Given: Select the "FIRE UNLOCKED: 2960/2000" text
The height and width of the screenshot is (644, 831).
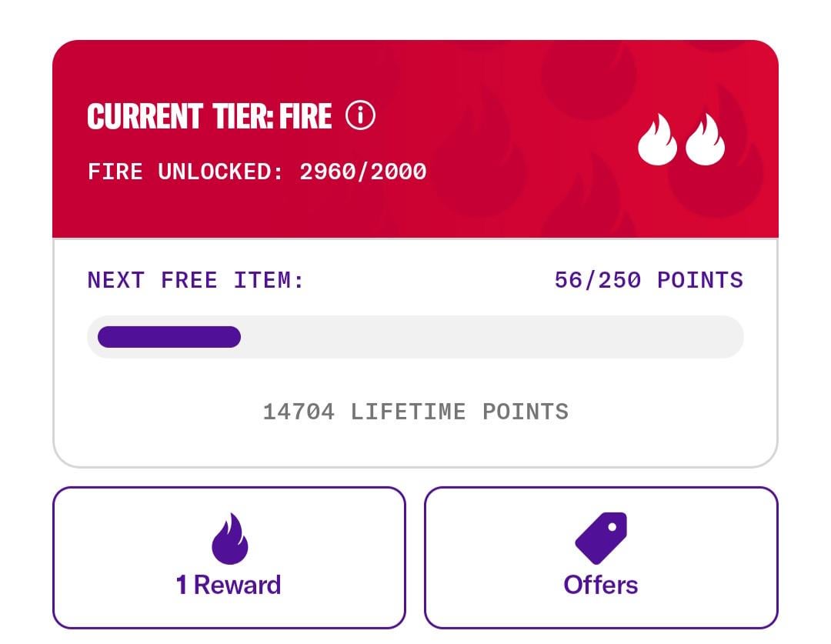Looking at the screenshot, I should click(257, 171).
